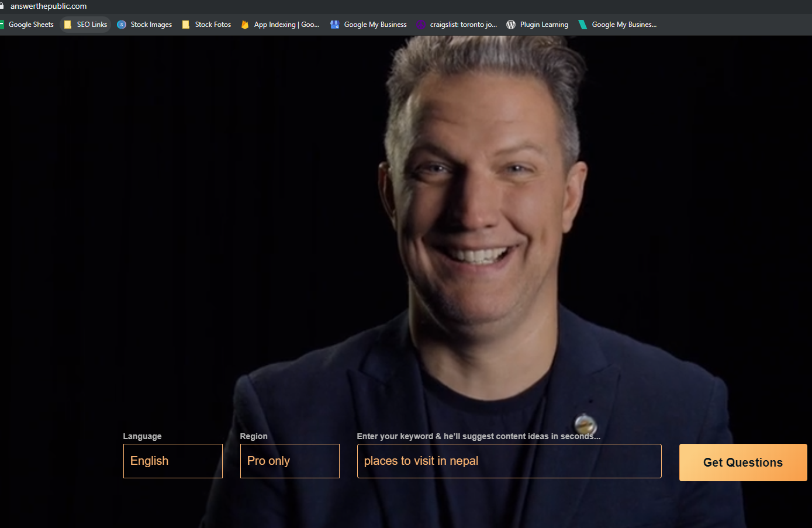Click the Region label above the dropdown
Image resolution: width=812 pixels, height=528 pixels.
pyautogui.click(x=254, y=436)
